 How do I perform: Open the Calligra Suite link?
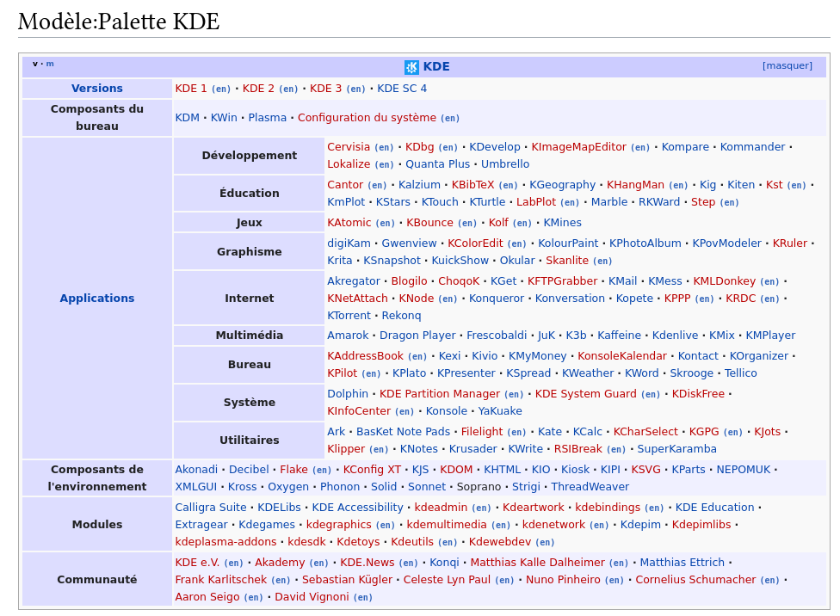click(x=211, y=508)
